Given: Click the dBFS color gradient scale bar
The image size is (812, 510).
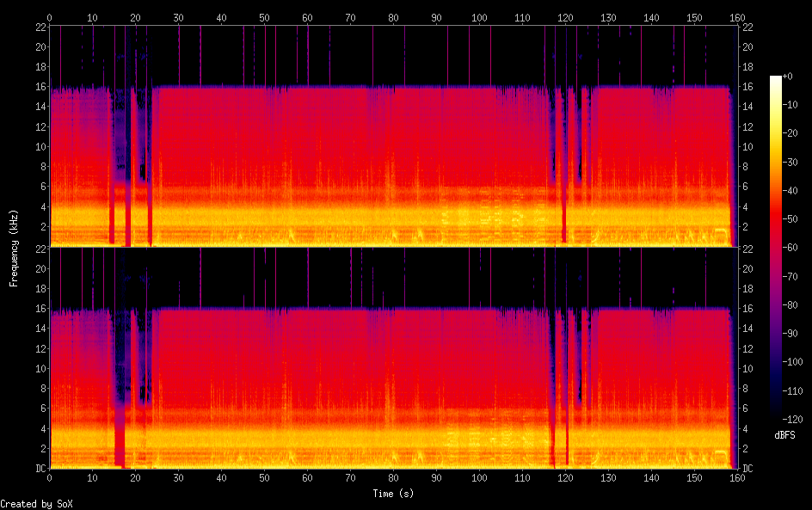Looking at the screenshot, I should pyautogui.click(x=775, y=247).
